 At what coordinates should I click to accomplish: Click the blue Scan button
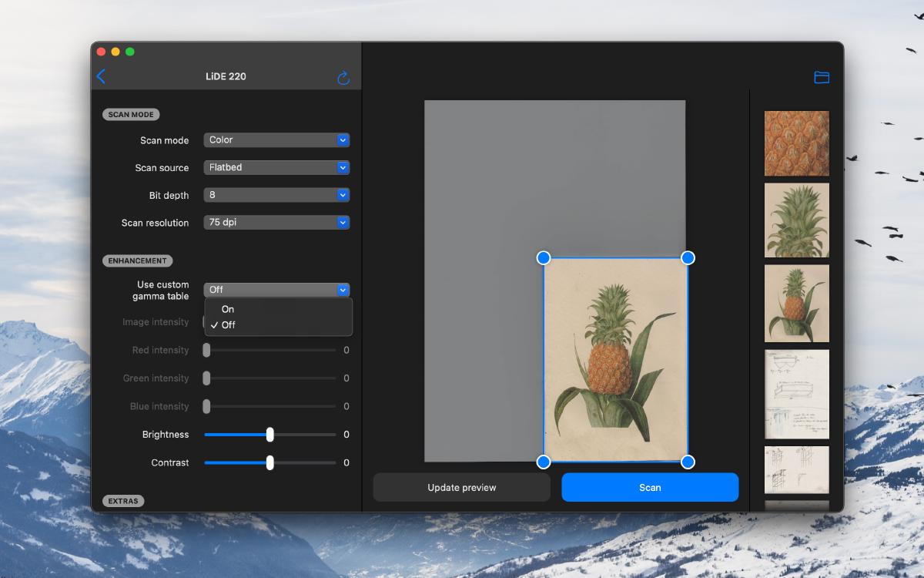(650, 487)
